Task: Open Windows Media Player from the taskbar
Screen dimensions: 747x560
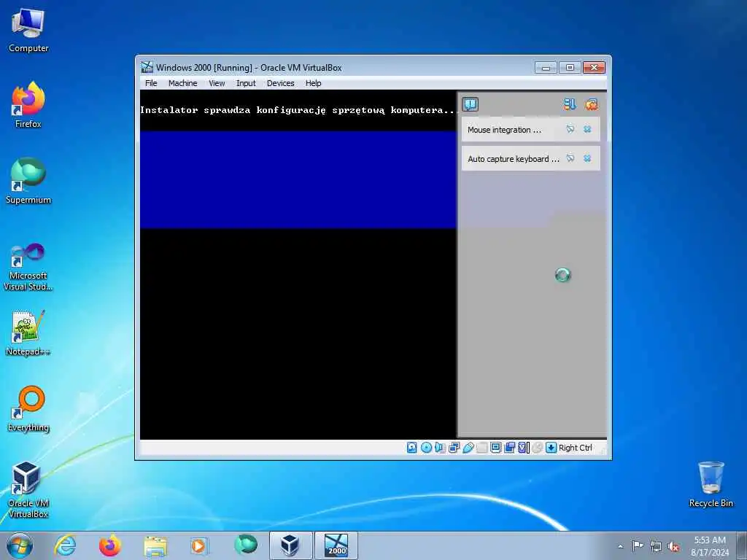Action: pos(200,545)
